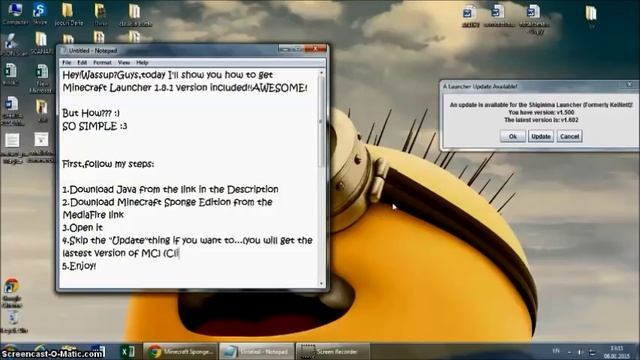
Task: Close the Launcher Update Available dialog
Action: (x=629, y=85)
